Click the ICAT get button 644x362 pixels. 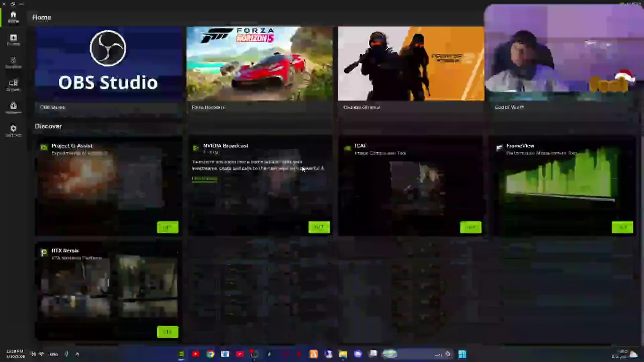[470, 227]
